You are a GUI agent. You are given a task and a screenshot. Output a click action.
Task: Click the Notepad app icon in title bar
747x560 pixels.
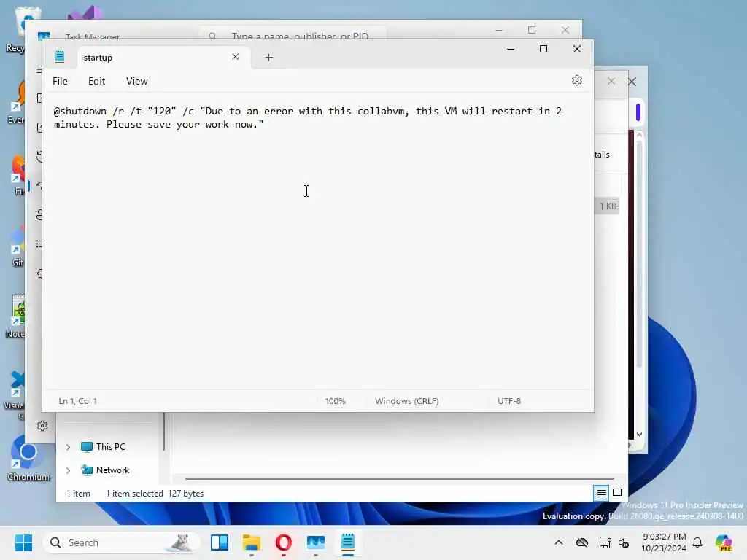pos(60,57)
